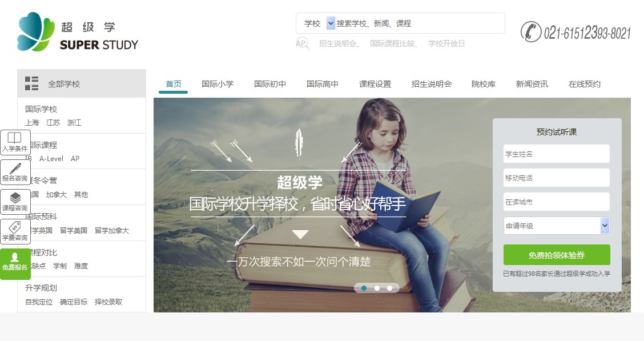
Task: Open the 学校 search type dropdown
Action: tap(331, 23)
